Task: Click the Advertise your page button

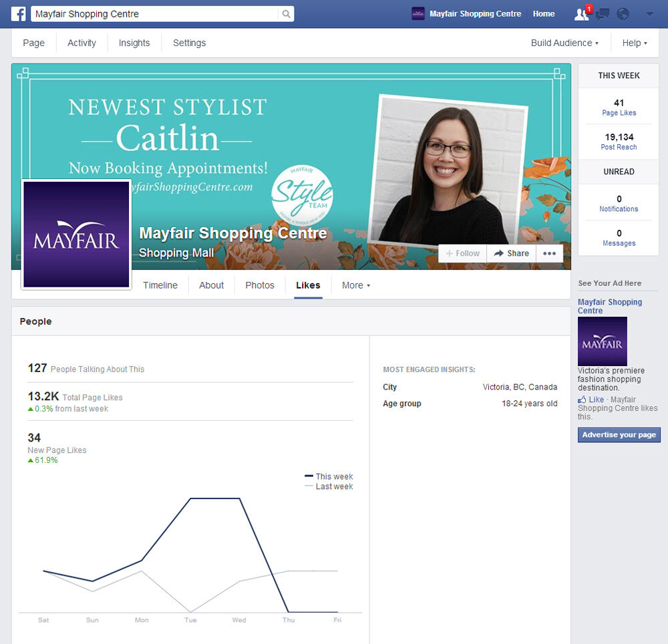Action: click(619, 435)
